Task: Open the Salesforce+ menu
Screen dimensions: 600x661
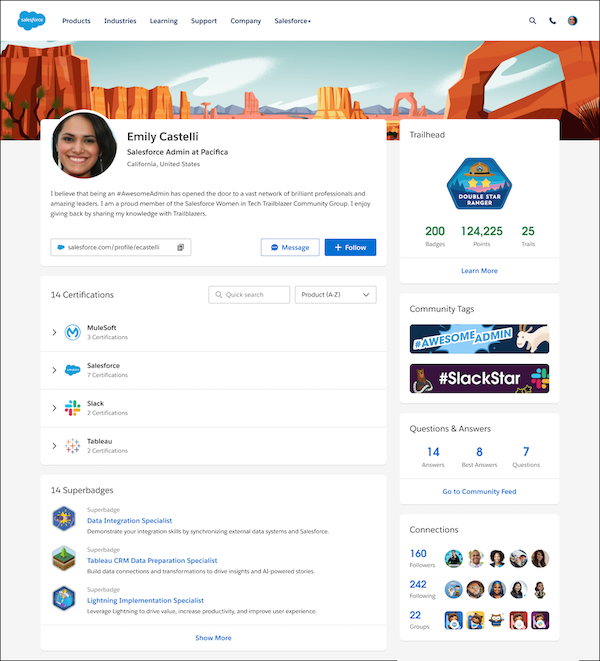Action: (293, 21)
